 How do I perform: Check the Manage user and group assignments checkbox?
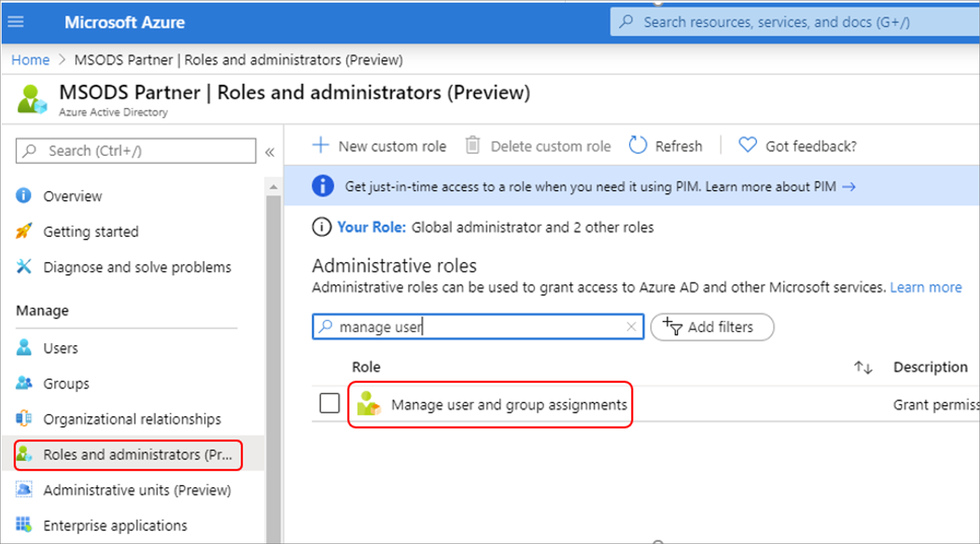pyautogui.click(x=329, y=403)
